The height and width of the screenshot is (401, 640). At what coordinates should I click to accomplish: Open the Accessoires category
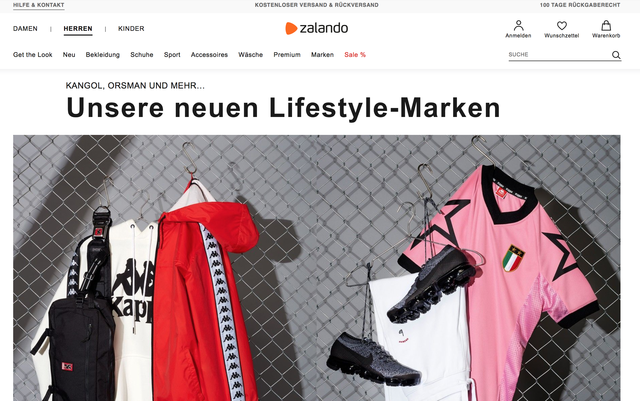pyautogui.click(x=209, y=55)
